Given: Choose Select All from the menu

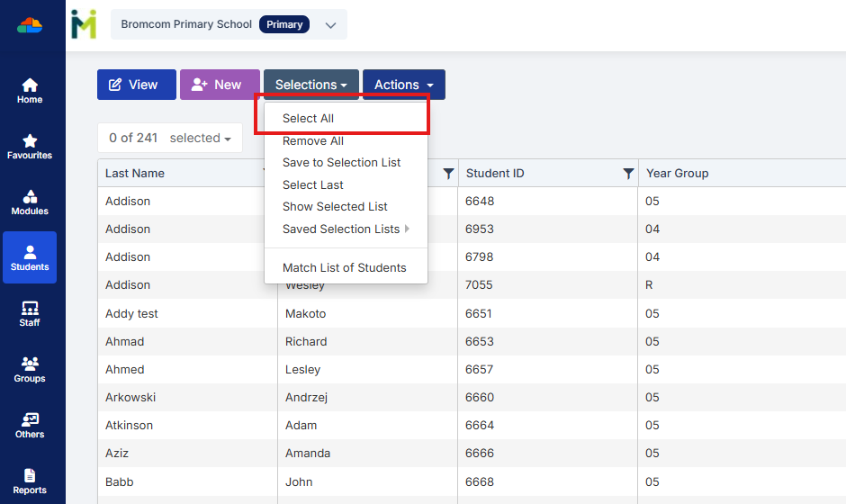Looking at the screenshot, I should tap(308, 118).
